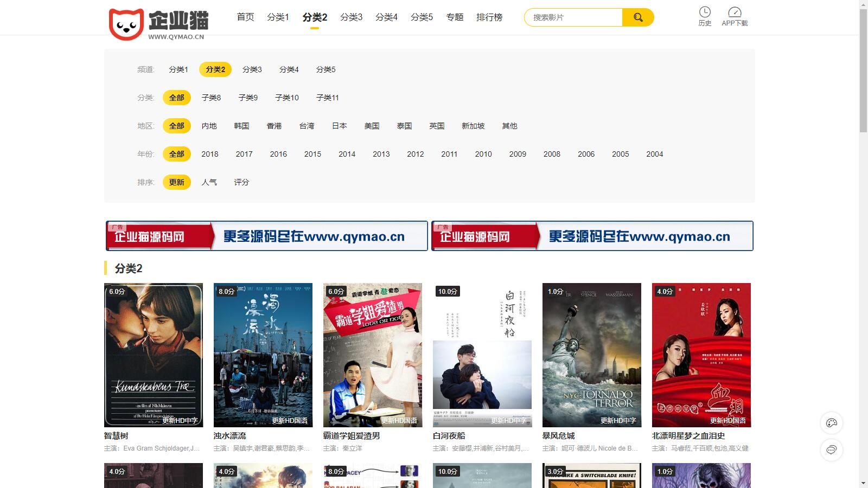
Task: Select 评分 sort option
Action: point(241,182)
